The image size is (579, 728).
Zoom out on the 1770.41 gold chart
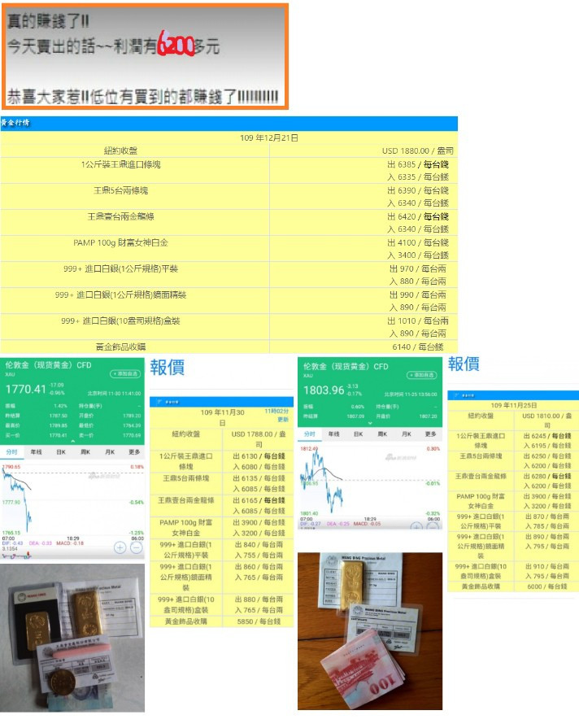tap(136, 548)
